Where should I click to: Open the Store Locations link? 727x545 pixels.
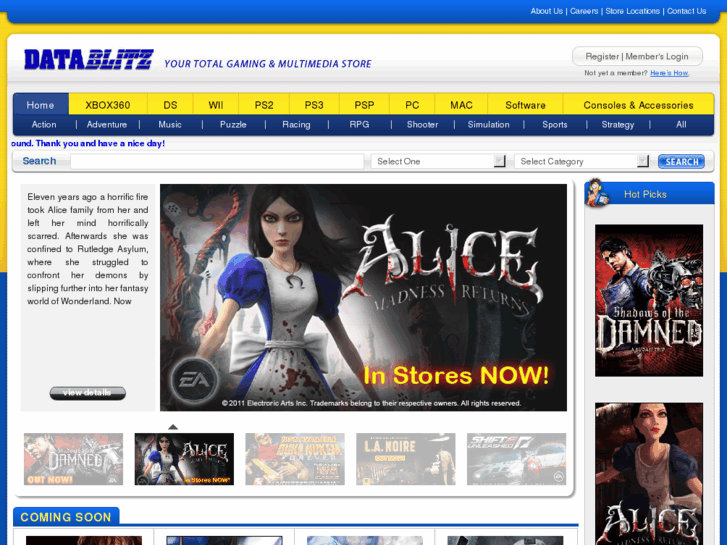[x=632, y=11]
